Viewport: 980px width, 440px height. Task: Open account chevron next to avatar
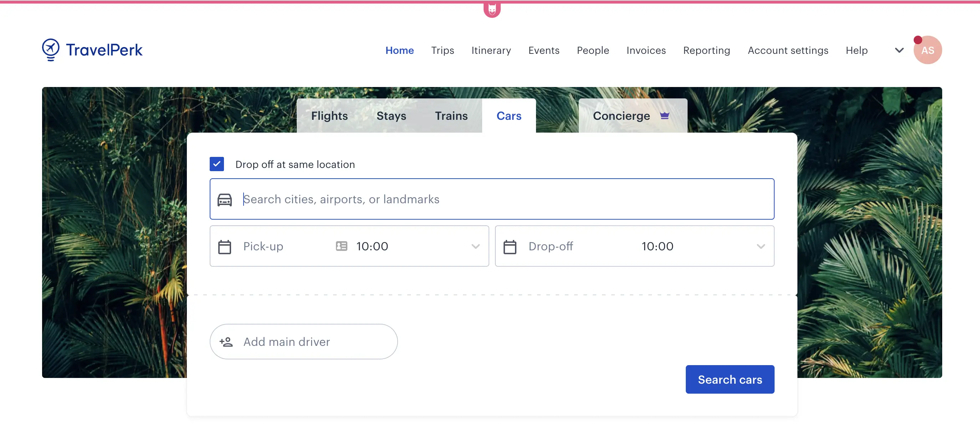coord(899,50)
